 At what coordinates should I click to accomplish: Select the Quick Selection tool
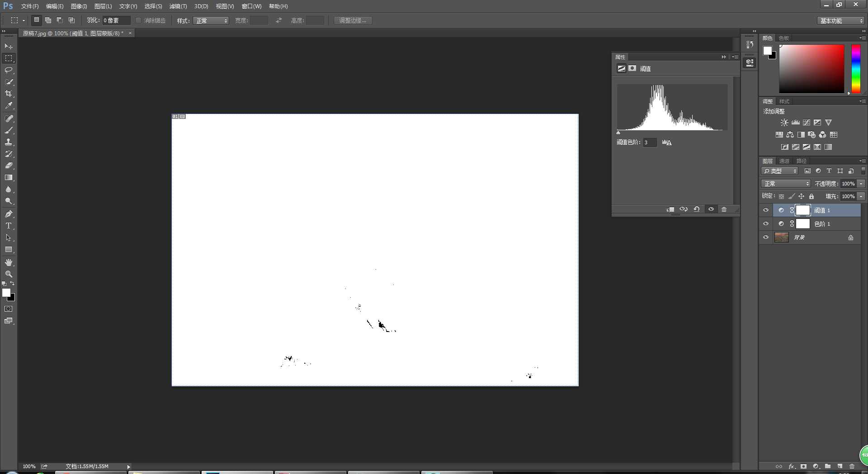click(9, 82)
